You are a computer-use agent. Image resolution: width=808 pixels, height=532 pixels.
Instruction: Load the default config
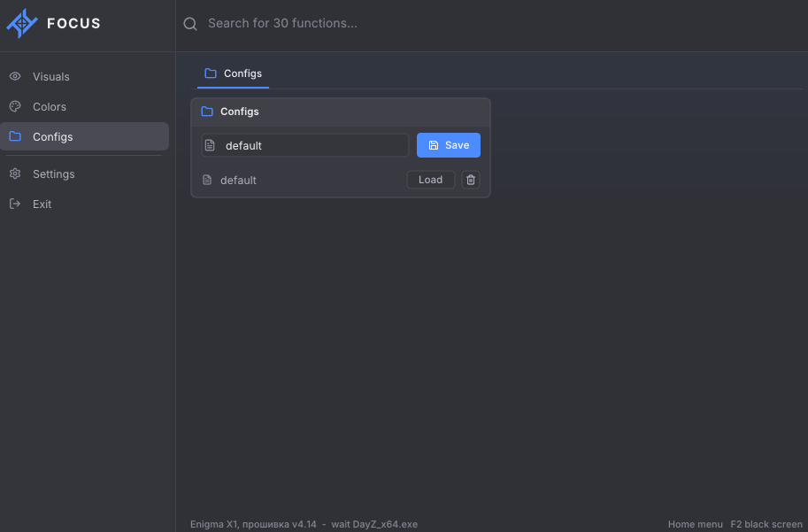click(431, 180)
